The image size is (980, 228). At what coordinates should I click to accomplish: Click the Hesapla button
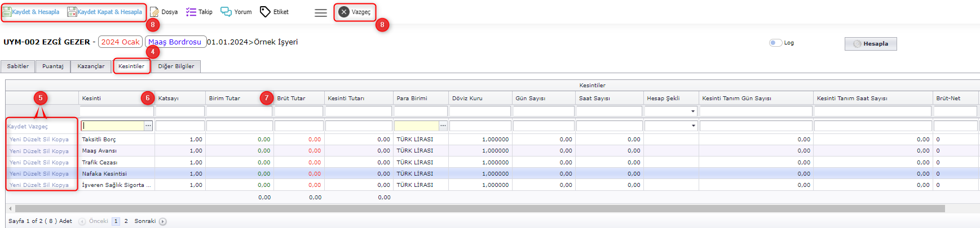coord(871,44)
